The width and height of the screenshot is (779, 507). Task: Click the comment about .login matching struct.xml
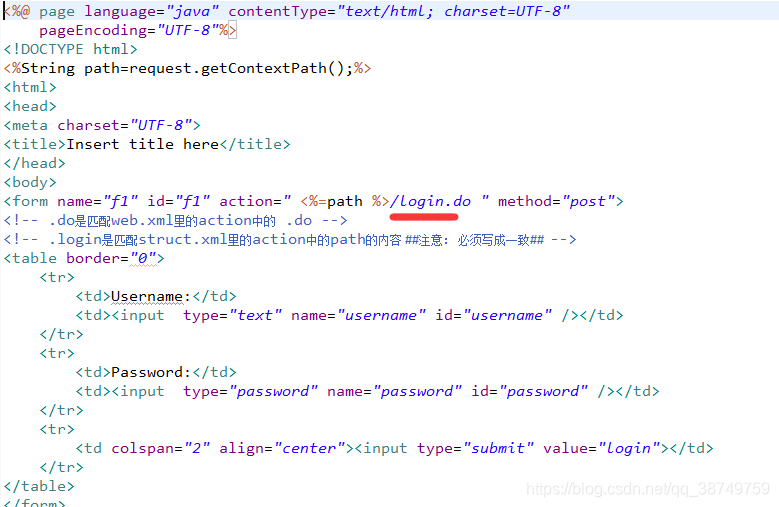tap(290, 239)
